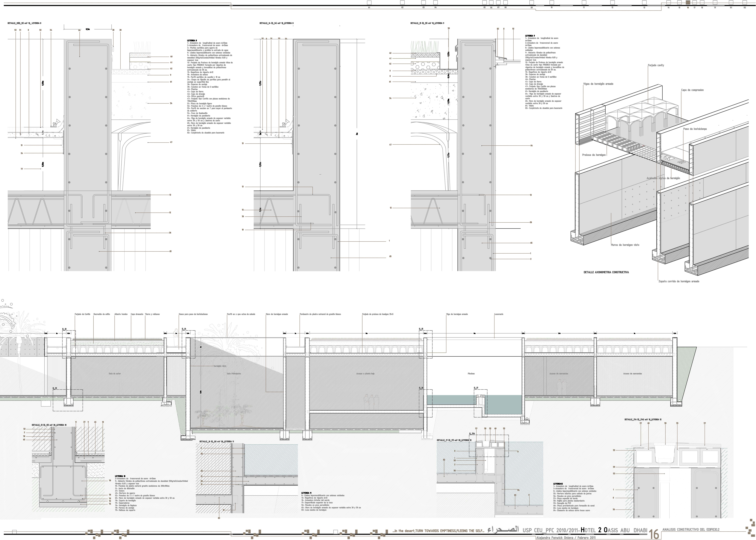Click the D_14 detail callout marker

(x=184, y=329)
